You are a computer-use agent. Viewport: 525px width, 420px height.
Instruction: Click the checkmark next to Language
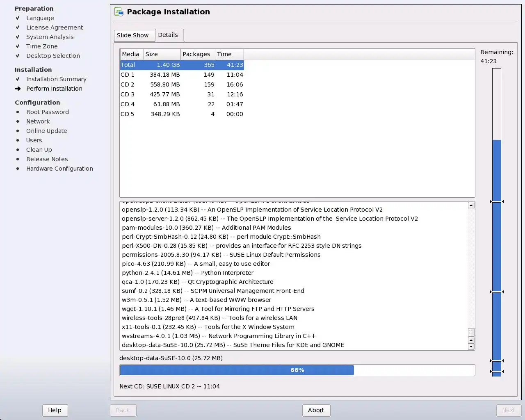(x=18, y=18)
